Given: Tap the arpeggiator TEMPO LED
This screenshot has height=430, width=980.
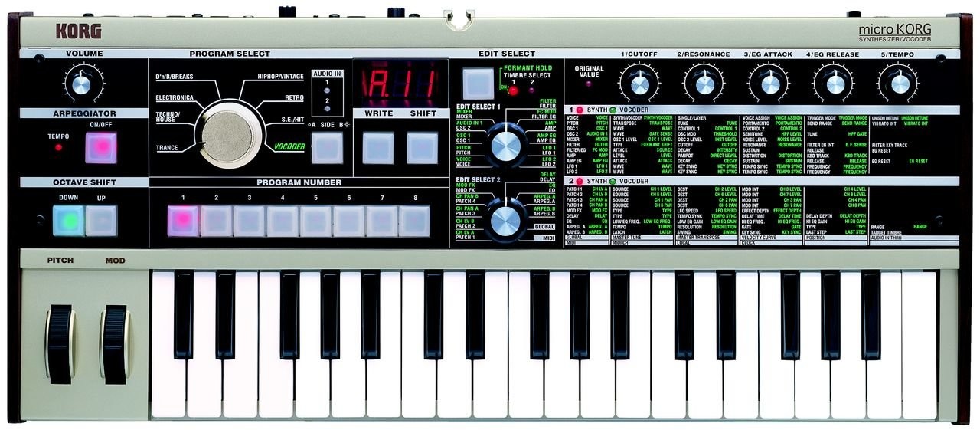Looking at the screenshot, I should pyautogui.click(x=59, y=147).
